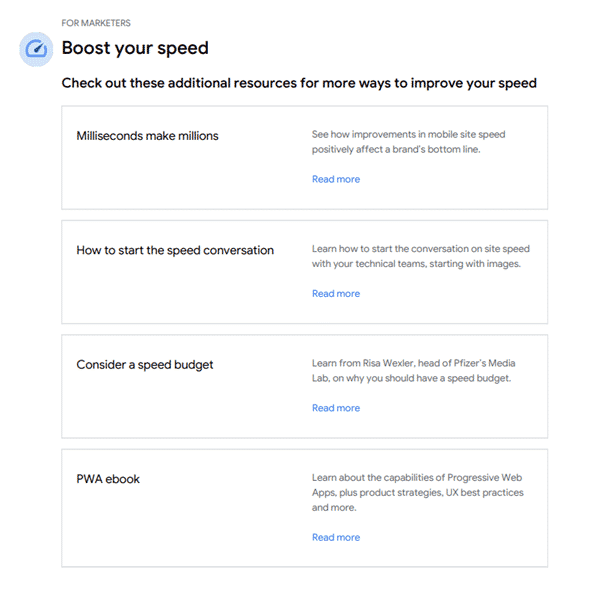
Task: Select the Consider a speed budget title
Action: click(145, 365)
